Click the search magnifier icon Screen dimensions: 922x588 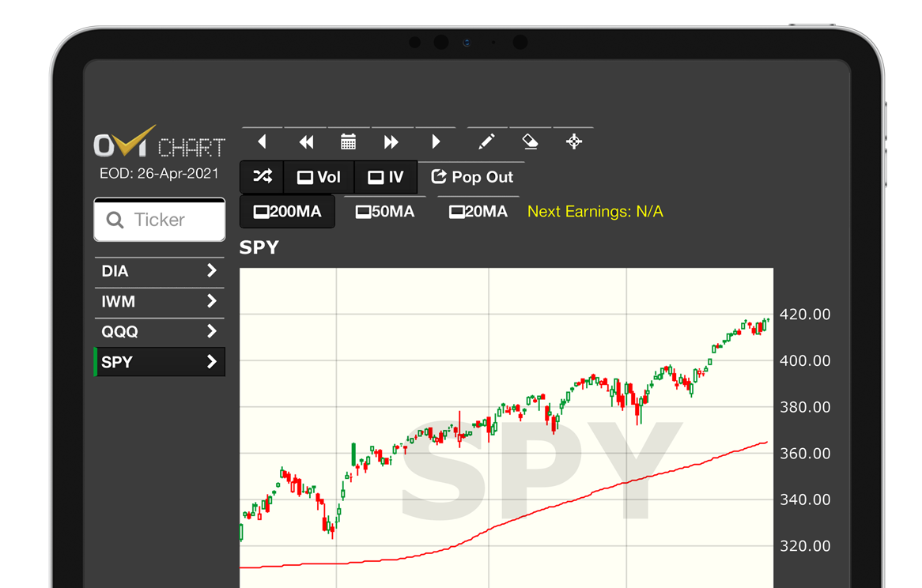(115, 220)
